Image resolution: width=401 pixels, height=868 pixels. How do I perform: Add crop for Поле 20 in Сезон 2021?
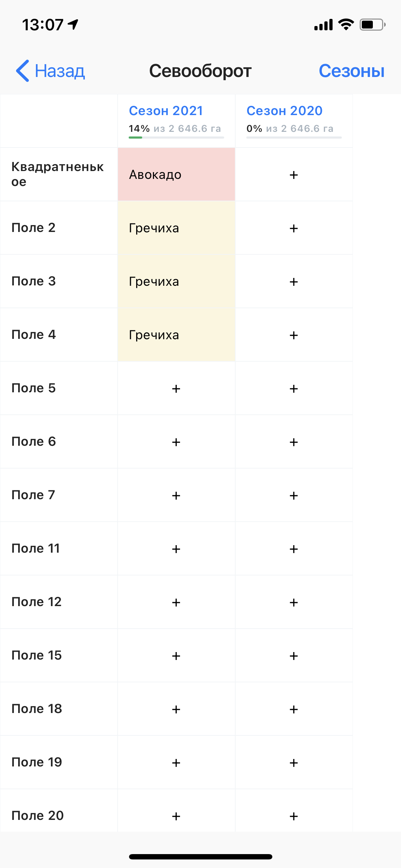point(176,816)
